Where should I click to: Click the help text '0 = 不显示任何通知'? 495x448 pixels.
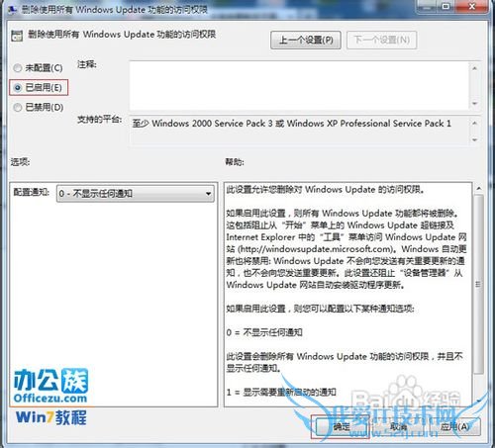(x=264, y=332)
